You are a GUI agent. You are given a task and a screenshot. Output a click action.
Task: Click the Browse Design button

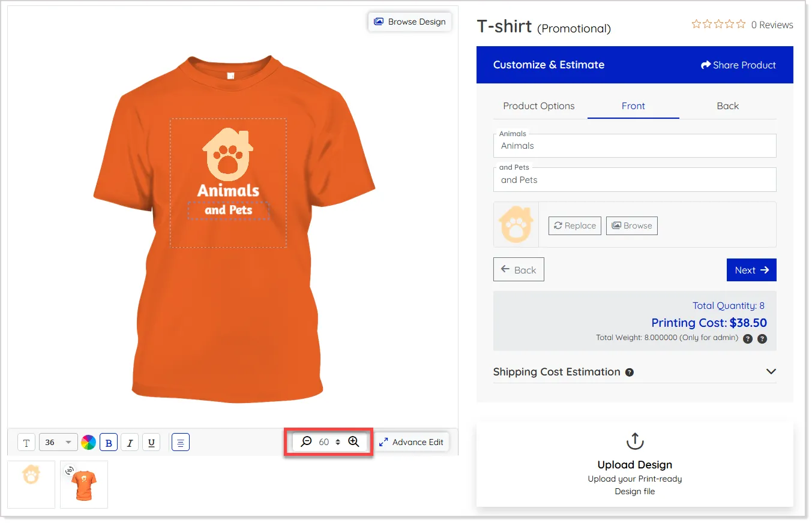[410, 22]
